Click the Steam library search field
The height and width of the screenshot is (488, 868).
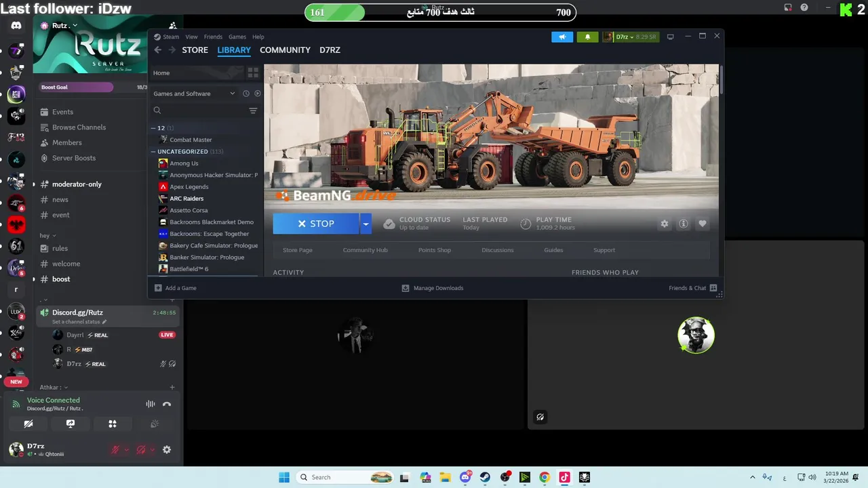coord(199,110)
